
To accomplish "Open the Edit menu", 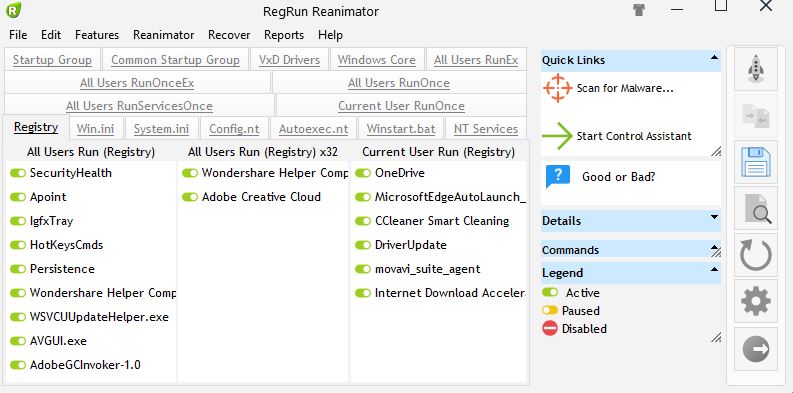I will click(51, 35).
